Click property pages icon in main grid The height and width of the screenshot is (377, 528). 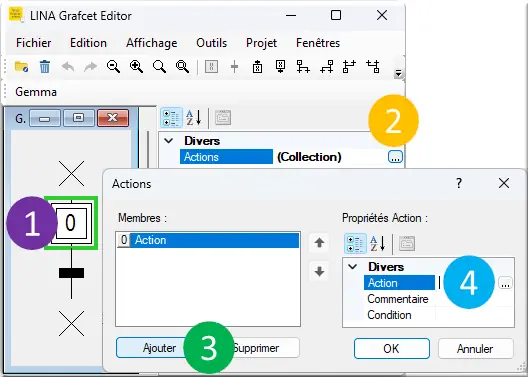(x=223, y=117)
